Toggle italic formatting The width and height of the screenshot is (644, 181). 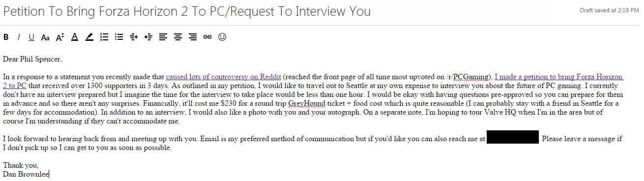(x=19, y=37)
